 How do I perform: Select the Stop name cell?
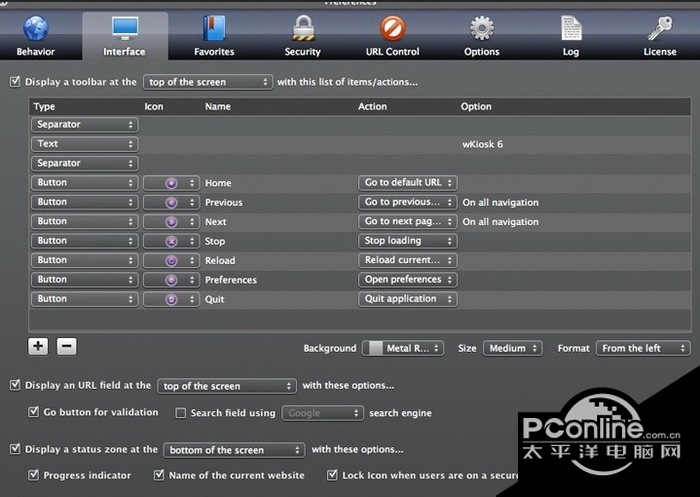(215, 242)
